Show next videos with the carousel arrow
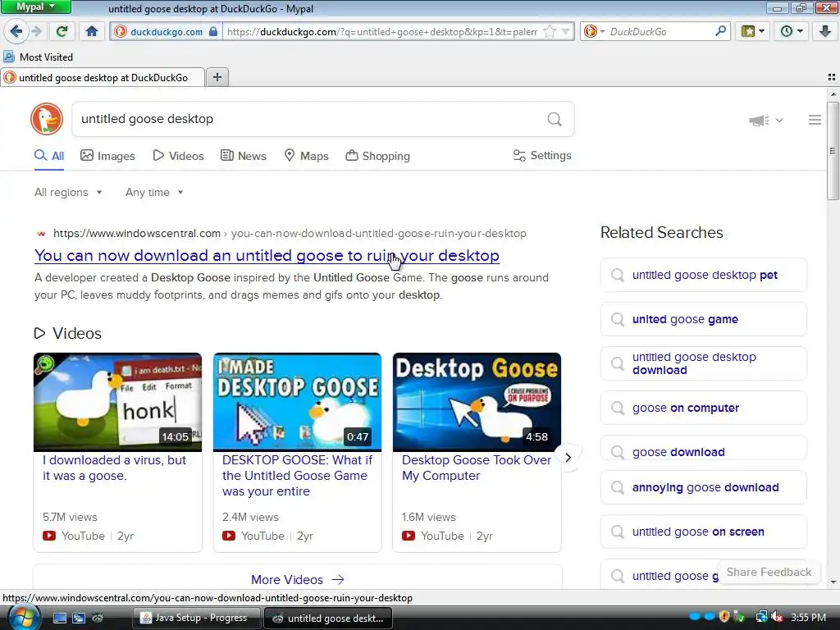This screenshot has height=630, width=840. coord(568,458)
